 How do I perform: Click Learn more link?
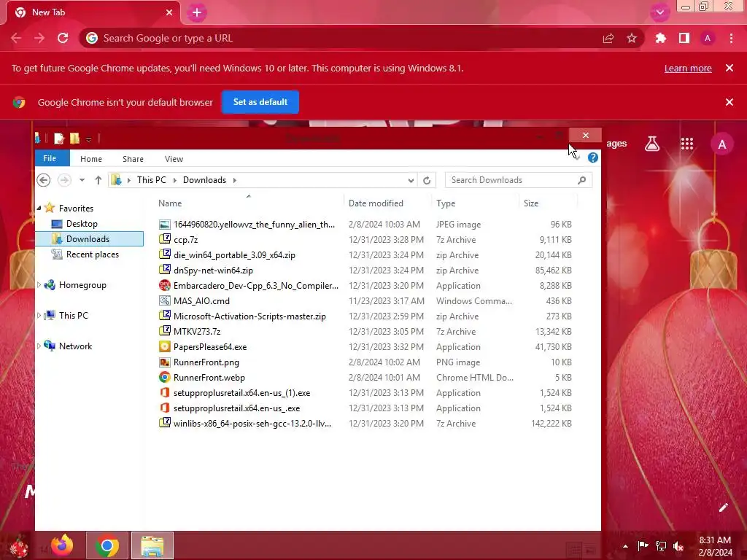[688, 68]
